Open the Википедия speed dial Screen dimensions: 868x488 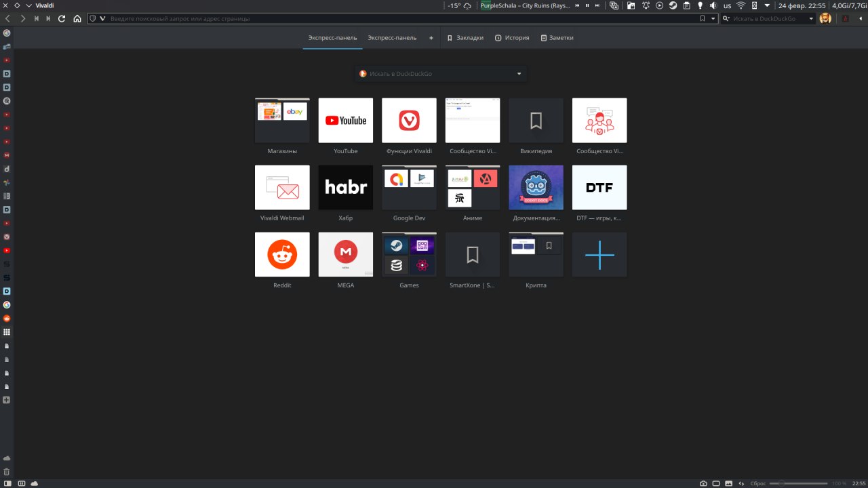pos(536,121)
